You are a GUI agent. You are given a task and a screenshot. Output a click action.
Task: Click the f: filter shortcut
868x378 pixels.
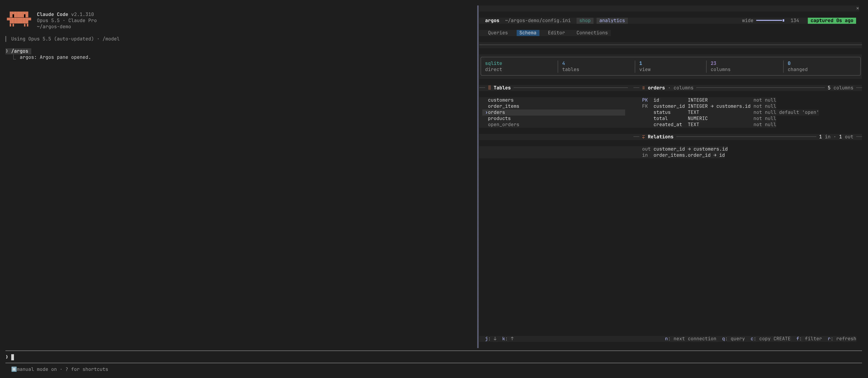click(809, 339)
